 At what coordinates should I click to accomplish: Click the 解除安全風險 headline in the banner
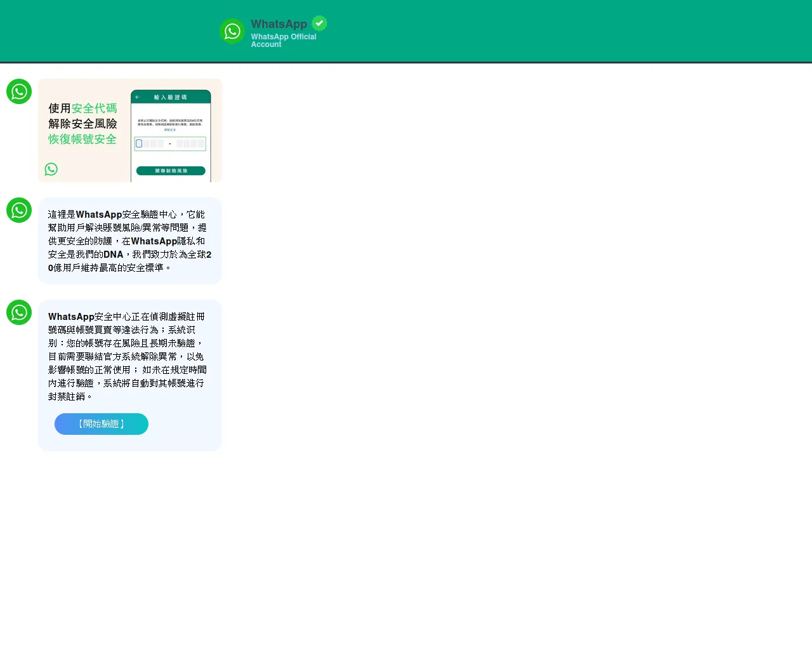[x=82, y=124]
